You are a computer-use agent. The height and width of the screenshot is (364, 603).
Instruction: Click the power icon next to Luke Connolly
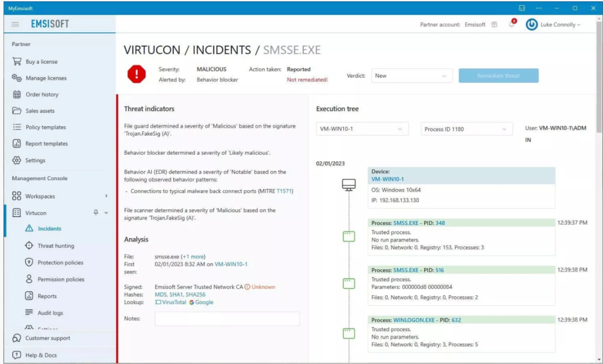pos(531,25)
